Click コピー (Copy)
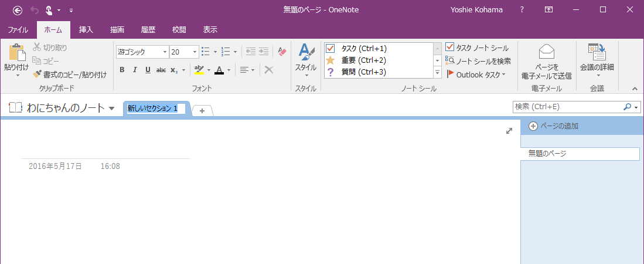This screenshot has height=264, width=644. [x=46, y=61]
